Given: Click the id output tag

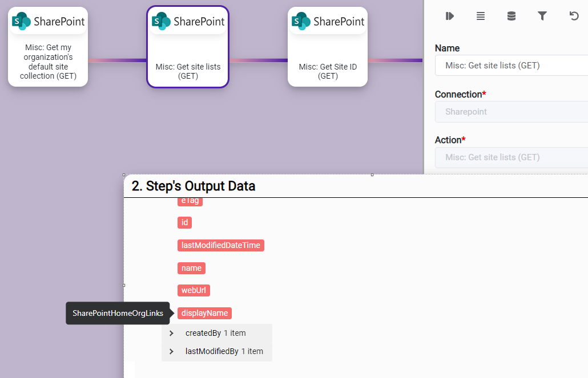Looking at the screenshot, I should (x=184, y=222).
